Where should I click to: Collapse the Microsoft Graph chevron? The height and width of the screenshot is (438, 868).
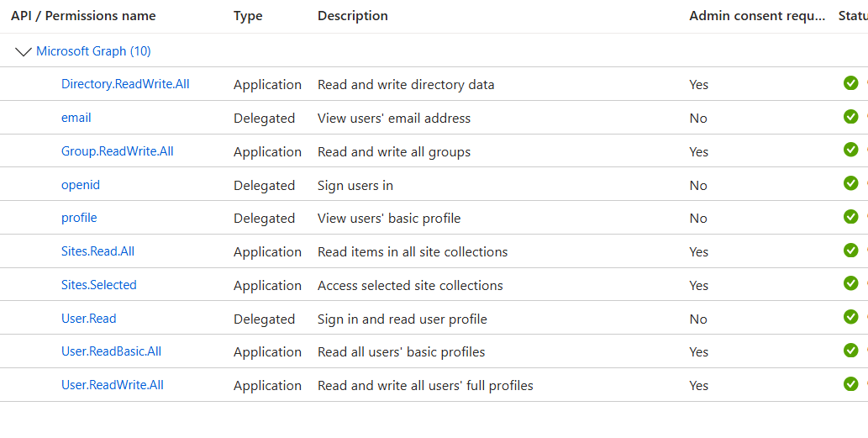point(24,51)
